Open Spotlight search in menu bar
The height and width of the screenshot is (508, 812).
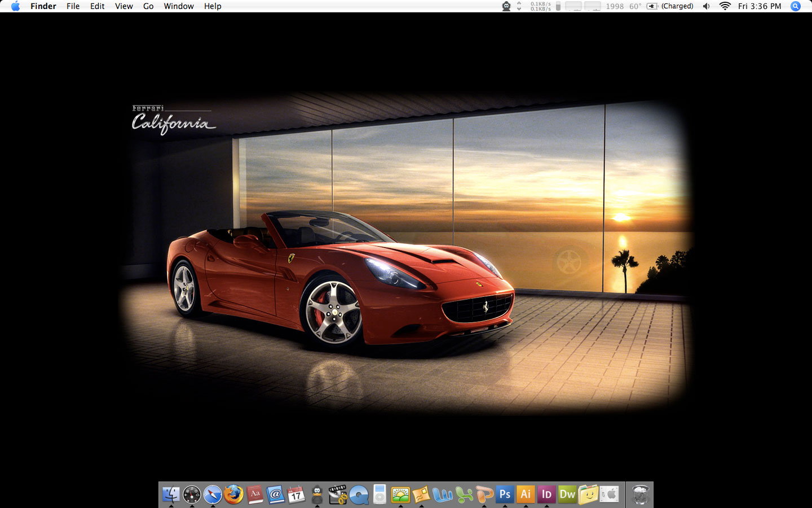(x=796, y=6)
